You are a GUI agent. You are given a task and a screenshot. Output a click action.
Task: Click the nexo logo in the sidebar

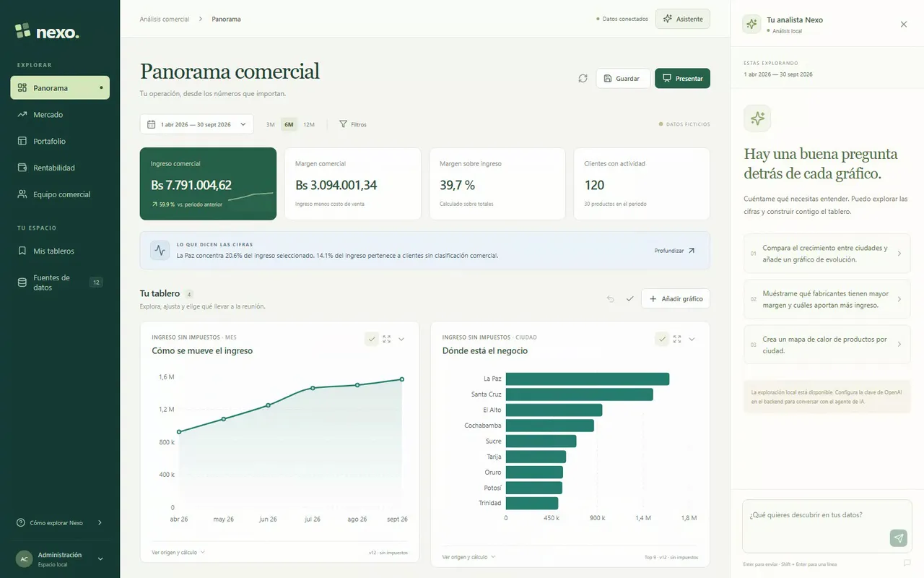point(47,32)
